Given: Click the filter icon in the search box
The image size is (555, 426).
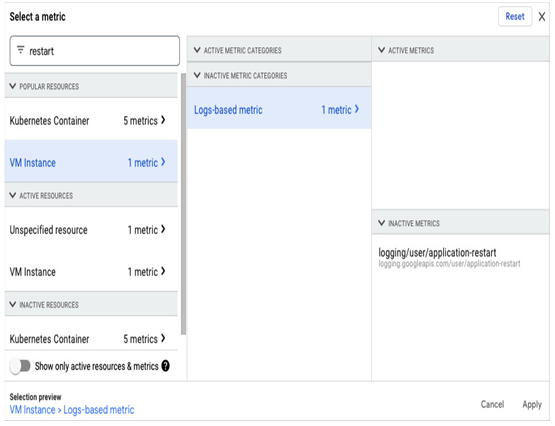Looking at the screenshot, I should click(x=21, y=50).
